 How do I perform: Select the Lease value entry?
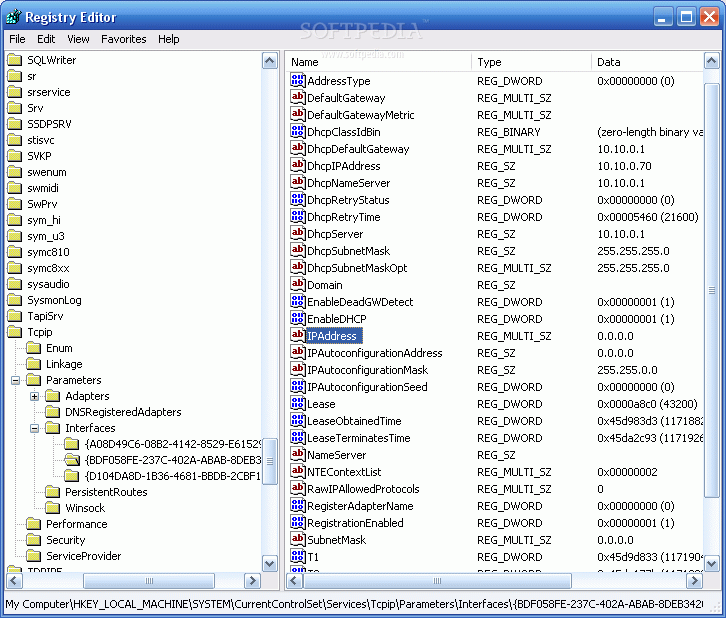point(321,404)
